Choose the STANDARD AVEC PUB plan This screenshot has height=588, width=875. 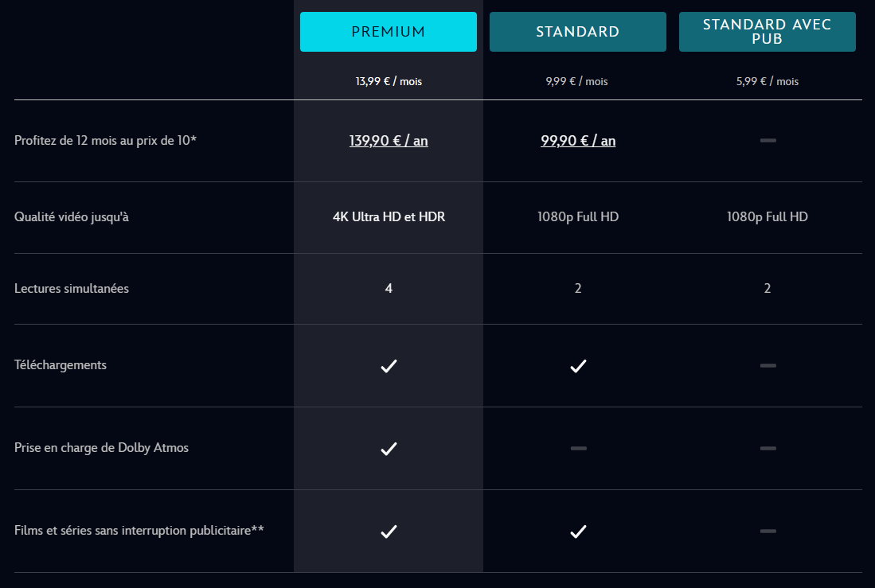[x=767, y=32]
